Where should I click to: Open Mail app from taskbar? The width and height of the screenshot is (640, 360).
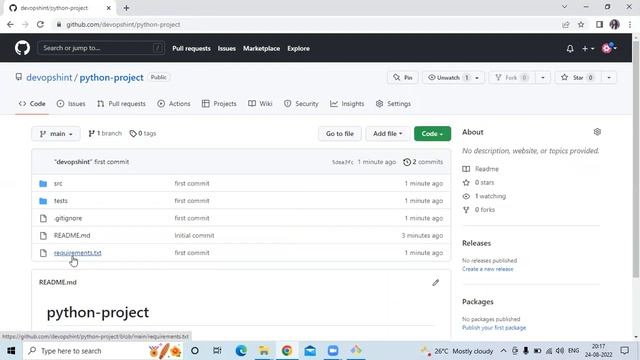310,351
